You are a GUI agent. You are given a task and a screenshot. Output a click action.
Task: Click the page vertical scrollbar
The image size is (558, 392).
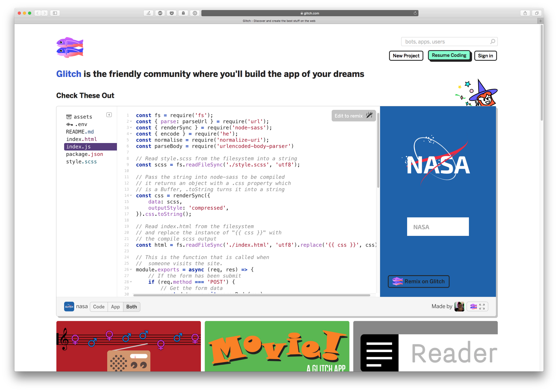[542, 72]
